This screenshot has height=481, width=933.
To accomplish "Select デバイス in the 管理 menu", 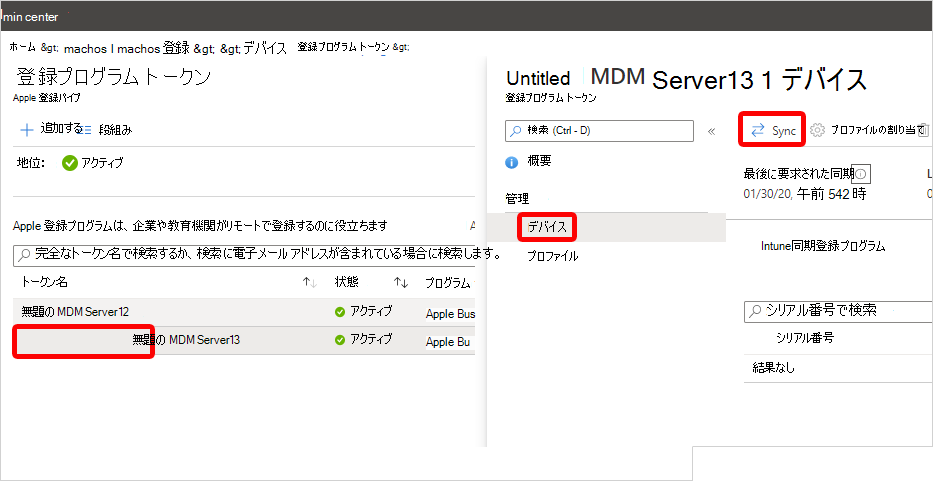I will [546, 227].
